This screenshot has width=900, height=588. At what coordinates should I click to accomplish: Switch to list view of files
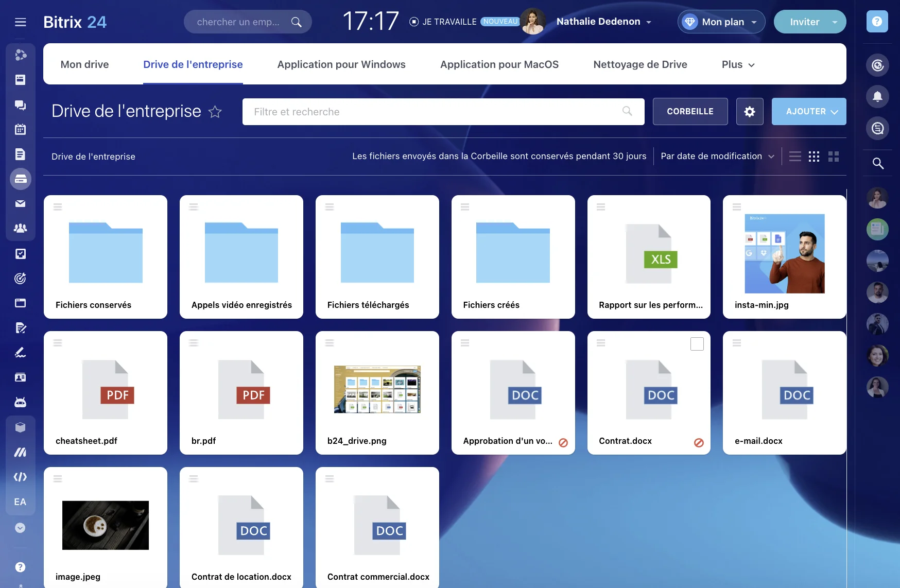point(794,156)
